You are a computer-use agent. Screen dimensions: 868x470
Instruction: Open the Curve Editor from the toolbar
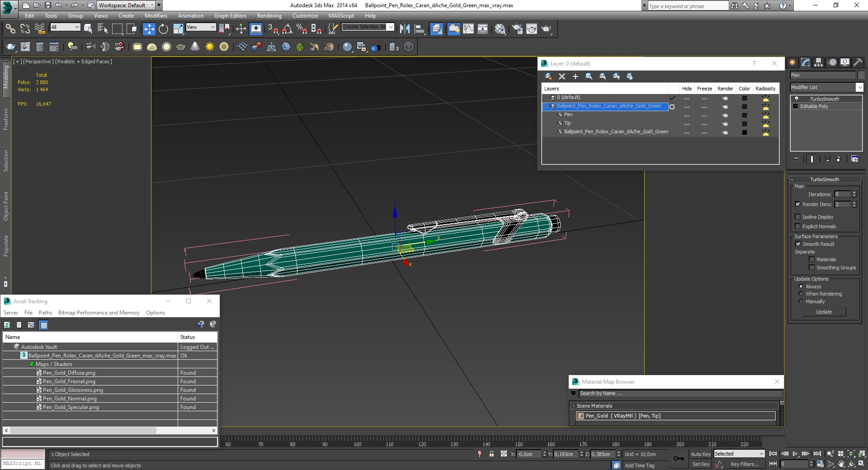[x=468, y=29]
